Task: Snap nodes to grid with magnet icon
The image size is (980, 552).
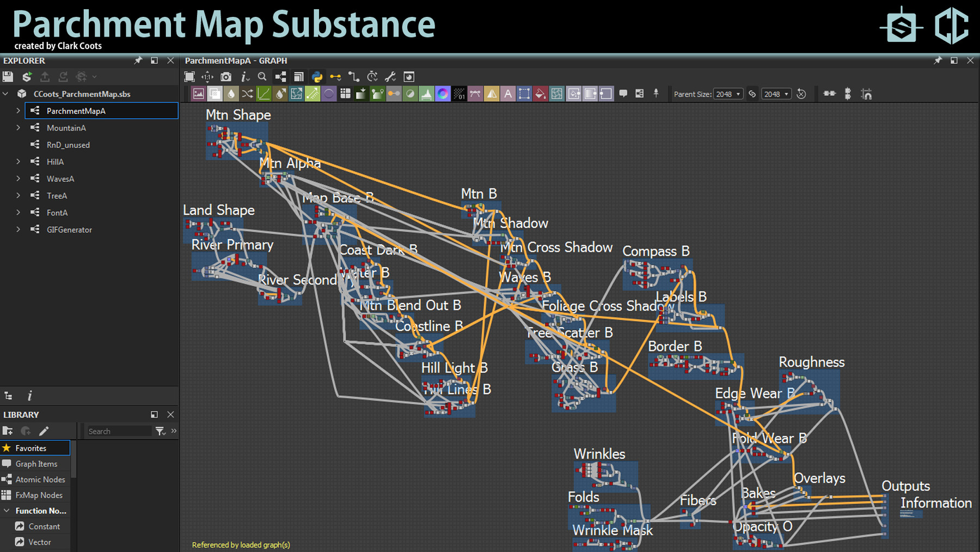Action: click(866, 94)
